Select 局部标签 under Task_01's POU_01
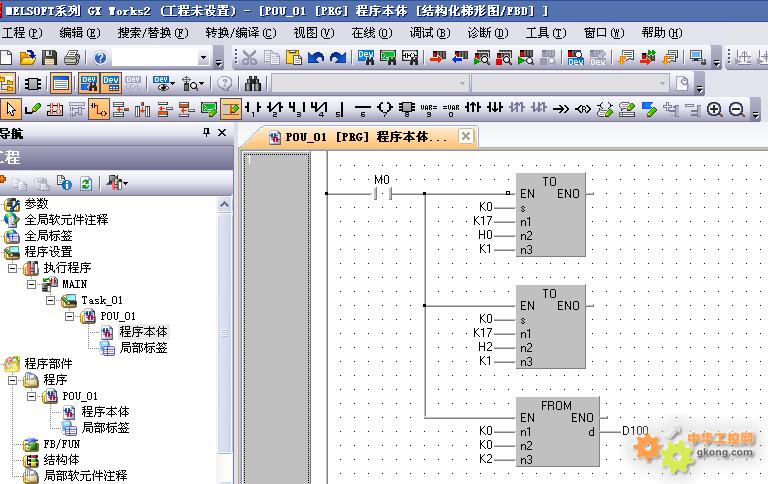768x484 pixels. tap(143, 348)
